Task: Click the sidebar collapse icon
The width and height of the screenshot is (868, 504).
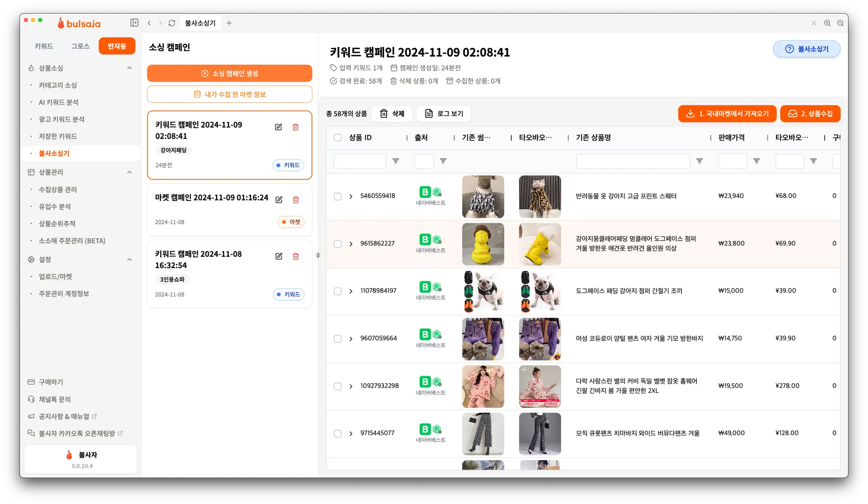Action: point(134,23)
